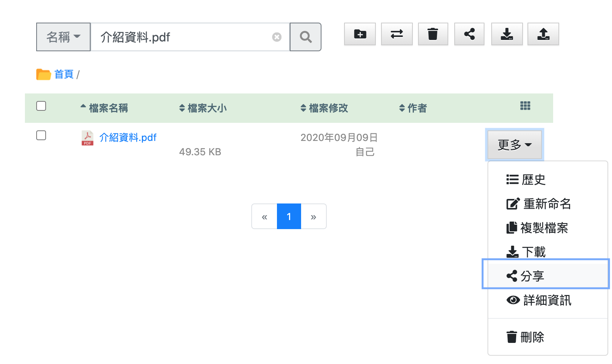612x364 pixels.
Task: Tick the select-all checkbox in header
Action: point(41,106)
